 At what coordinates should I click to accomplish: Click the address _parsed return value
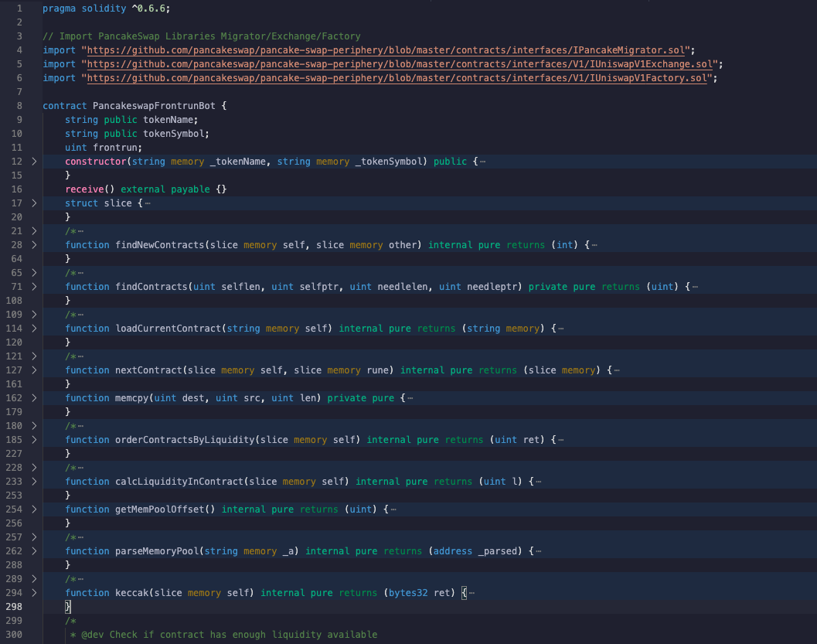tap(474, 550)
